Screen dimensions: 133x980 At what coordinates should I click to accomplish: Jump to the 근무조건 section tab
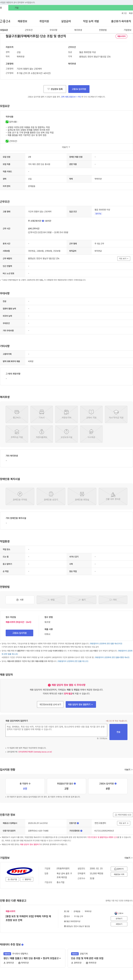[x=29, y=30]
